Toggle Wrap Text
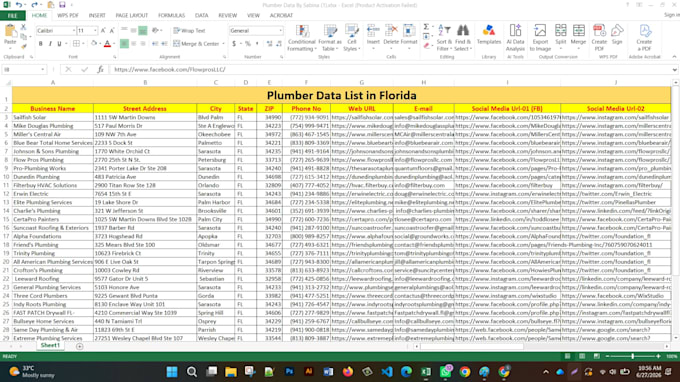Screen dimensions: 680x382 tap(190, 31)
